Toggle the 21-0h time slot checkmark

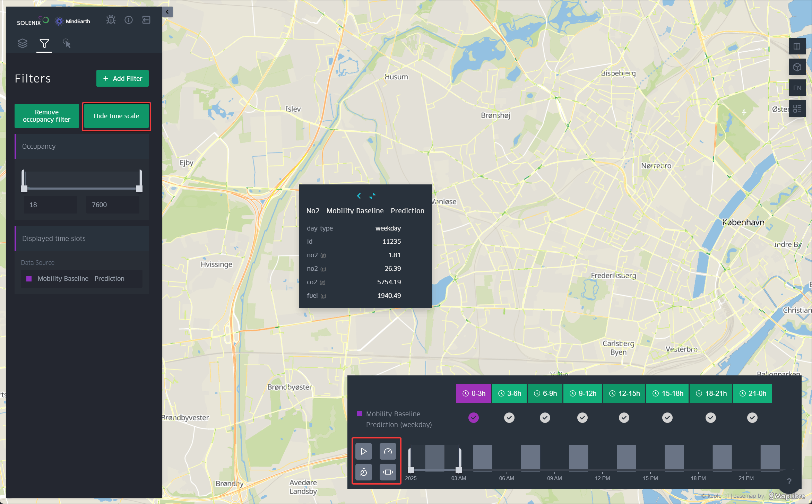(752, 418)
